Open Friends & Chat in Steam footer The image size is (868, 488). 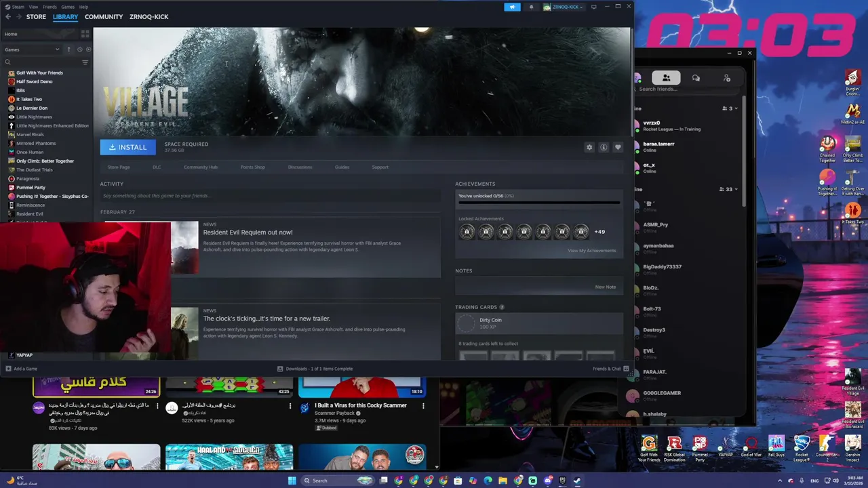click(x=611, y=369)
